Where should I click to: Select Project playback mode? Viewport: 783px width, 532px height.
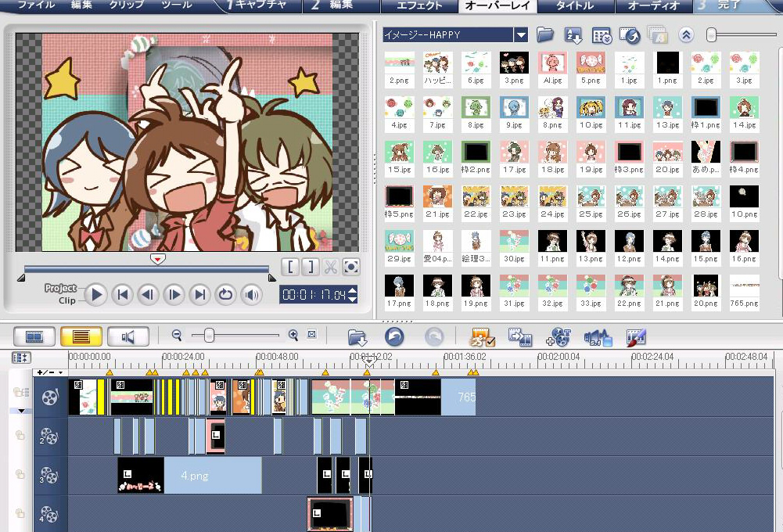coord(60,288)
